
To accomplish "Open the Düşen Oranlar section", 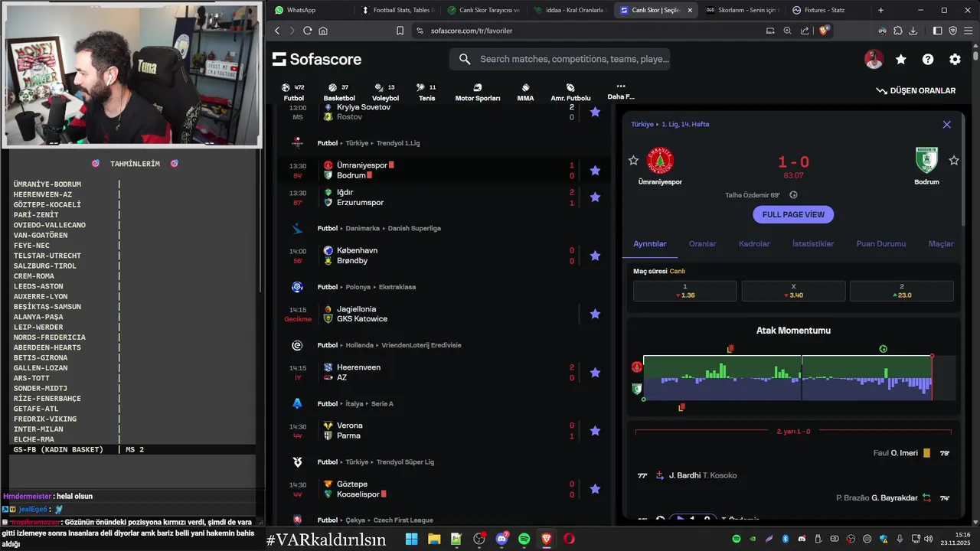I will (x=916, y=90).
